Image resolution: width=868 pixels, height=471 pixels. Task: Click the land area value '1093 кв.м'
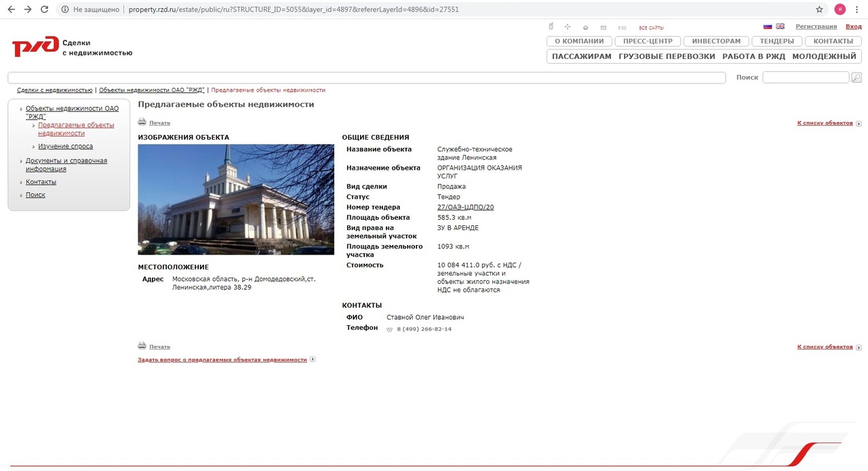click(x=453, y=246)
